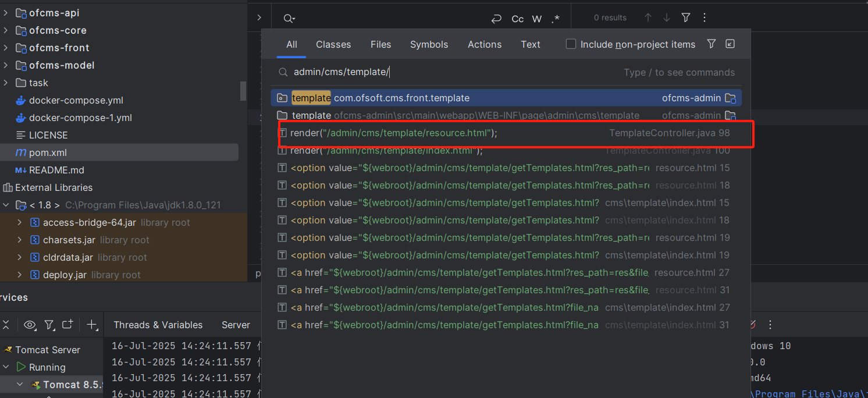Expand the task folder
The width and height of the screenshot is (868, 398).
(6, 83)
